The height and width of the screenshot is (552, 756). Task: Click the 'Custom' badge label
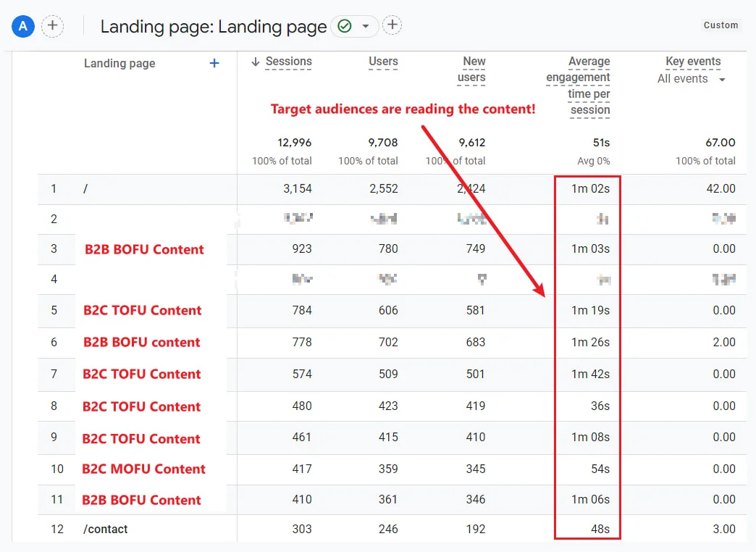(721, 25)
